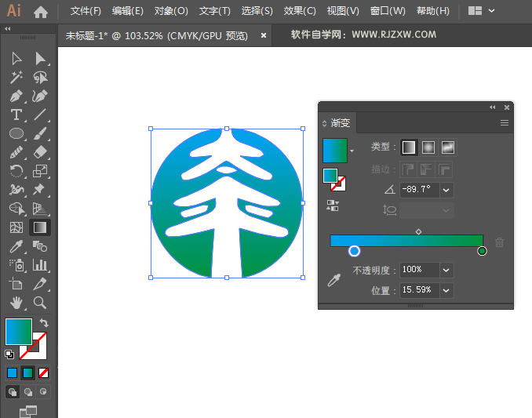532x418 pixels.
Task: Apply Gradient fill mode button
Action: pos(27,373)
